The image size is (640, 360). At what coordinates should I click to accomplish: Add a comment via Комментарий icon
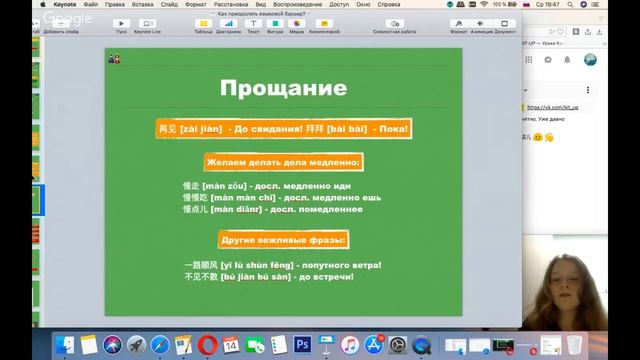point(324,24)
